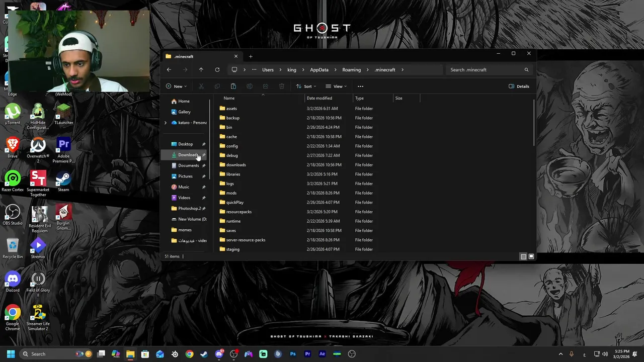Open the memes folder in sidebar

(186, 230)
